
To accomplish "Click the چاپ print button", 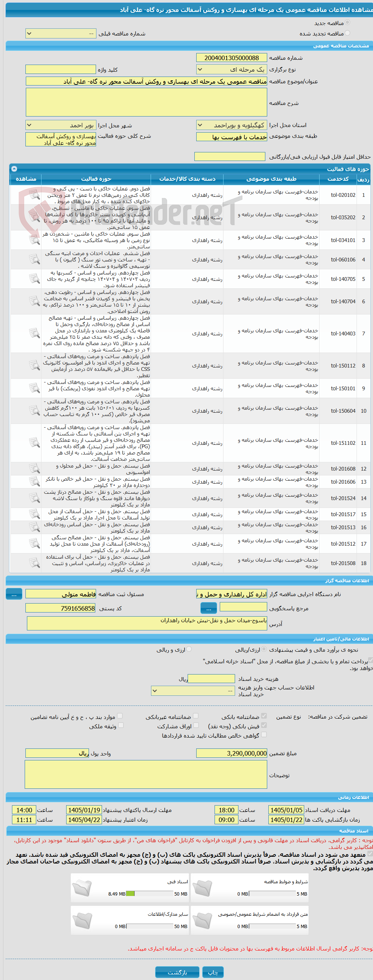I will (x=213, y=972).
